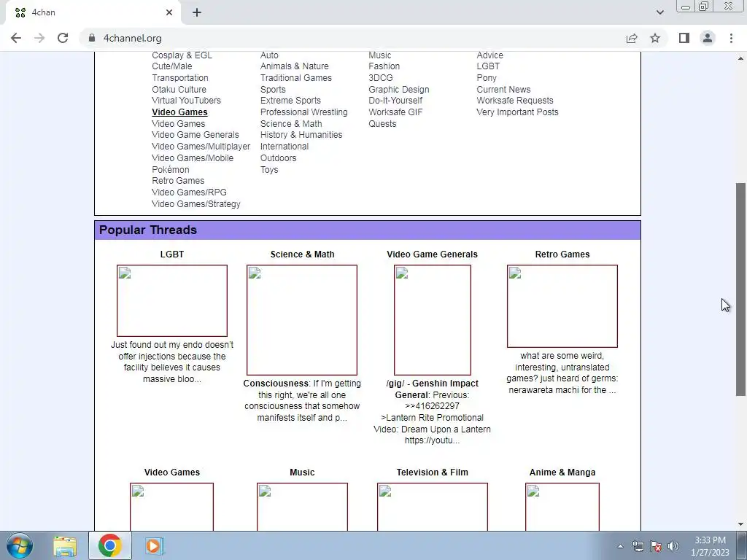Open the Retro Games board link in list
747x560 pixels.
(178, 181)
